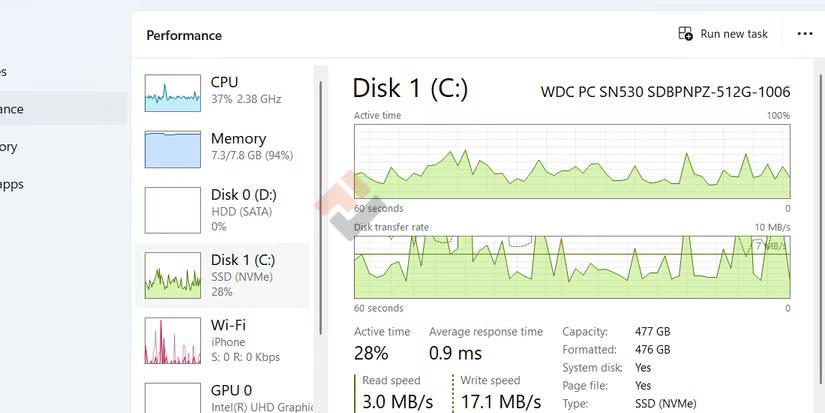Open the Memory 7.3/7.8 GB entry

point(251,147)
